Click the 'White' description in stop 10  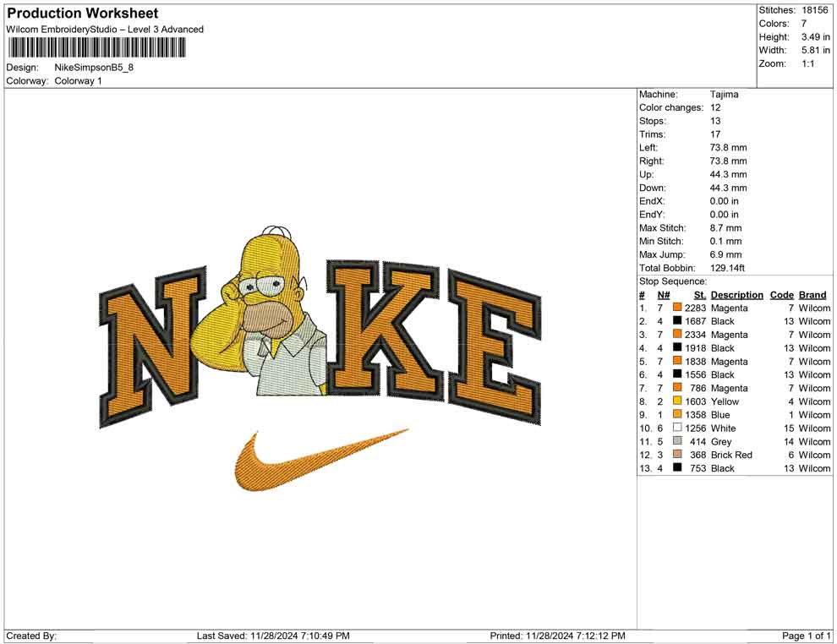pyautogui.click(x=724, y=428)
